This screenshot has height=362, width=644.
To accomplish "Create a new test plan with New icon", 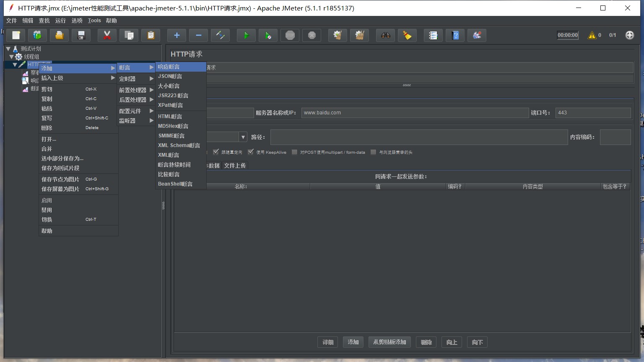I will pos(16,36).
